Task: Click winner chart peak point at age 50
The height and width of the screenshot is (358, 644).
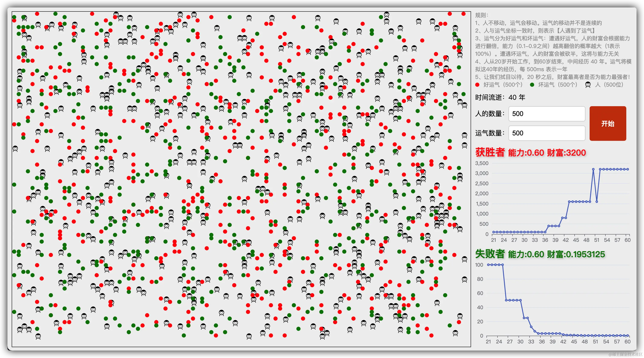Action: click(593, 169)
